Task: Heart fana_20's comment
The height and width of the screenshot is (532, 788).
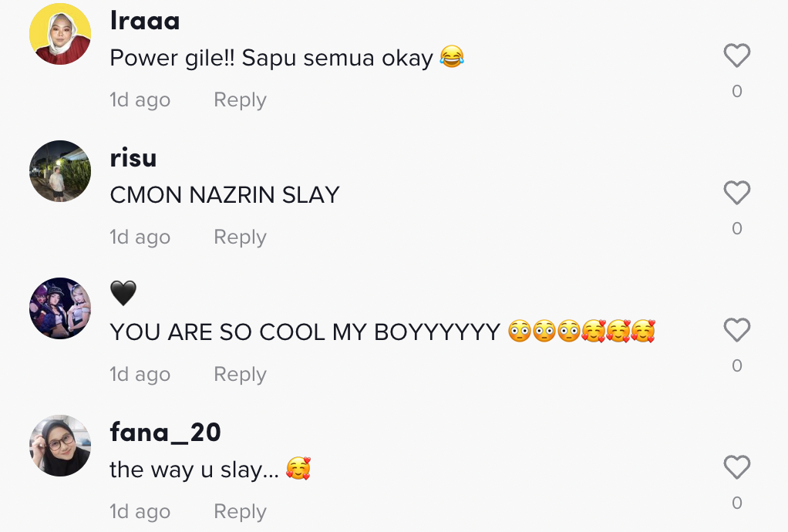Action: pyautogui.click(x=736, y=467)
